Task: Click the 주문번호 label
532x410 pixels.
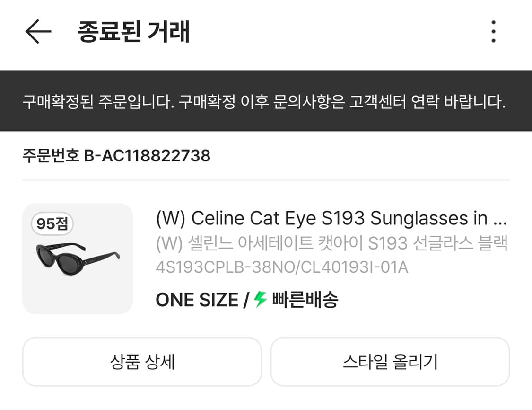Action: (51, 155)
